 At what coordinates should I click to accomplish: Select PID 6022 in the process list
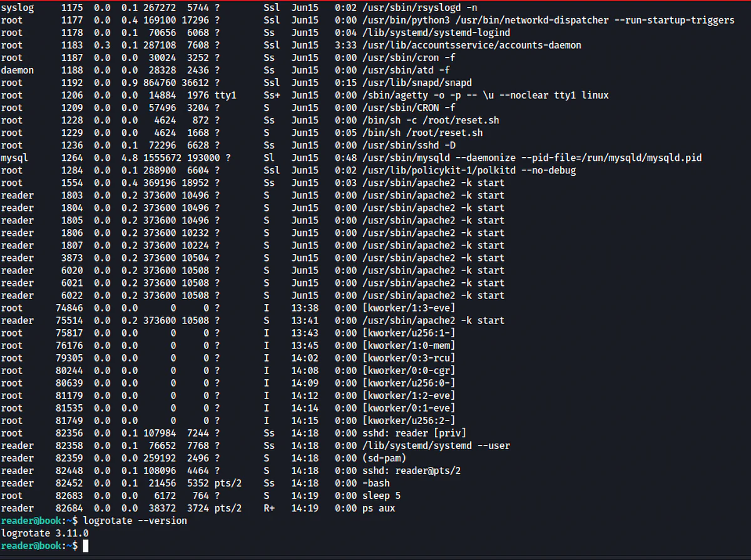point(72,295)
